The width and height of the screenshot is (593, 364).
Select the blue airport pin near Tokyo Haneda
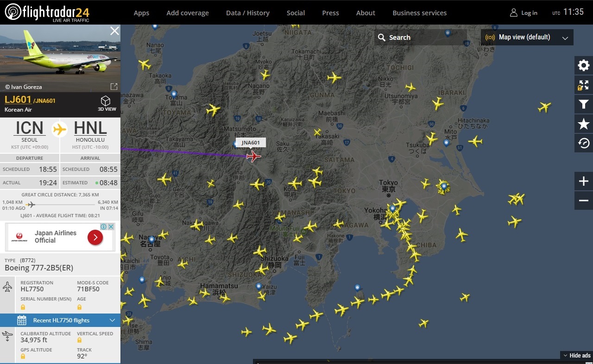click(392, 208)
